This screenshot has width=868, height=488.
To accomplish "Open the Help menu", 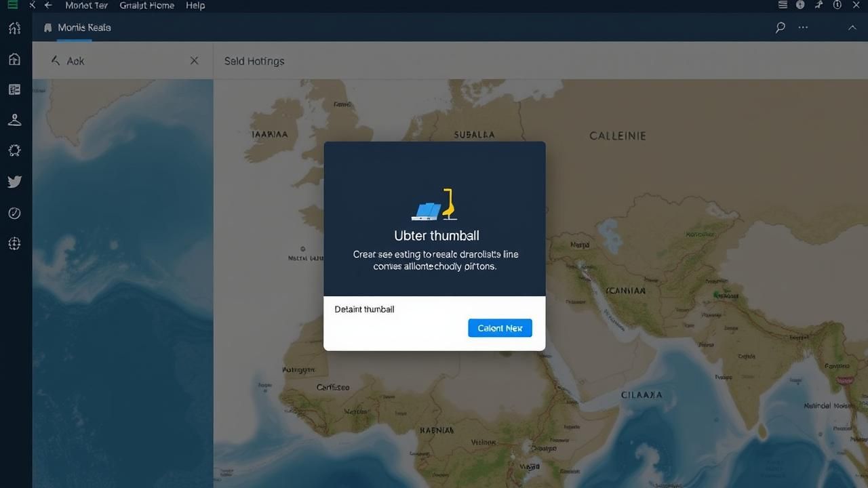I will (195, 5).
